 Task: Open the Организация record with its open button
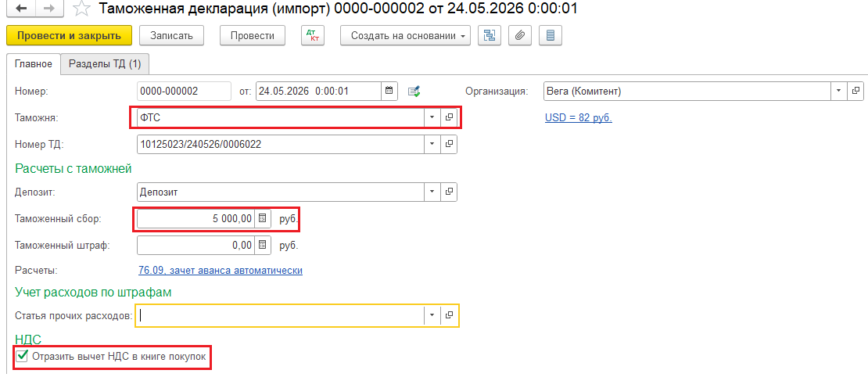(855, 92)
